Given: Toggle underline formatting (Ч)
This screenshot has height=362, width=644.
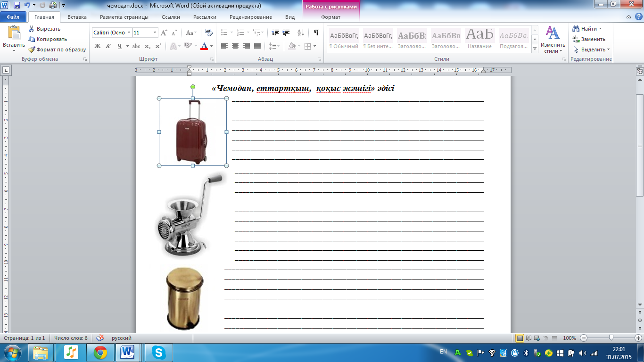Looking at the screenshot, I should 120,46.
